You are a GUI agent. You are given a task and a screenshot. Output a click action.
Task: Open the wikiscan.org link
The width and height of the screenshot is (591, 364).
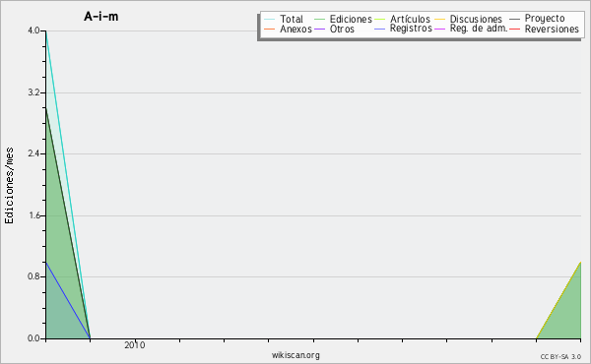[295, 355]
